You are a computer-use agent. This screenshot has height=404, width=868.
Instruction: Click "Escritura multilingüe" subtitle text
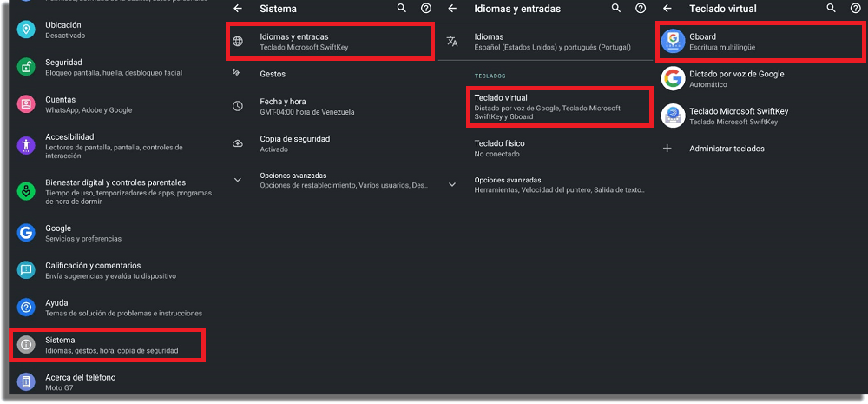722,47
